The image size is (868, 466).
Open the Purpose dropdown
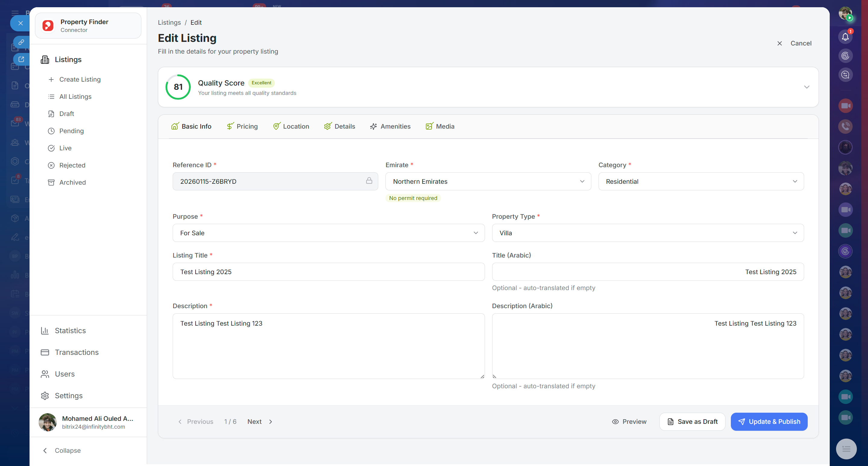coord(328,233)
